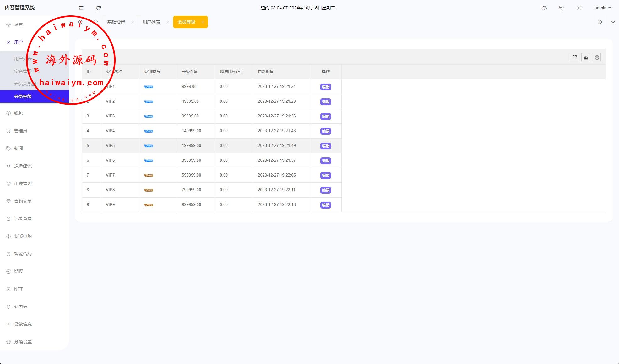
Task: Expand the 合约交易 sidebar menu
Action: point(23,201)
